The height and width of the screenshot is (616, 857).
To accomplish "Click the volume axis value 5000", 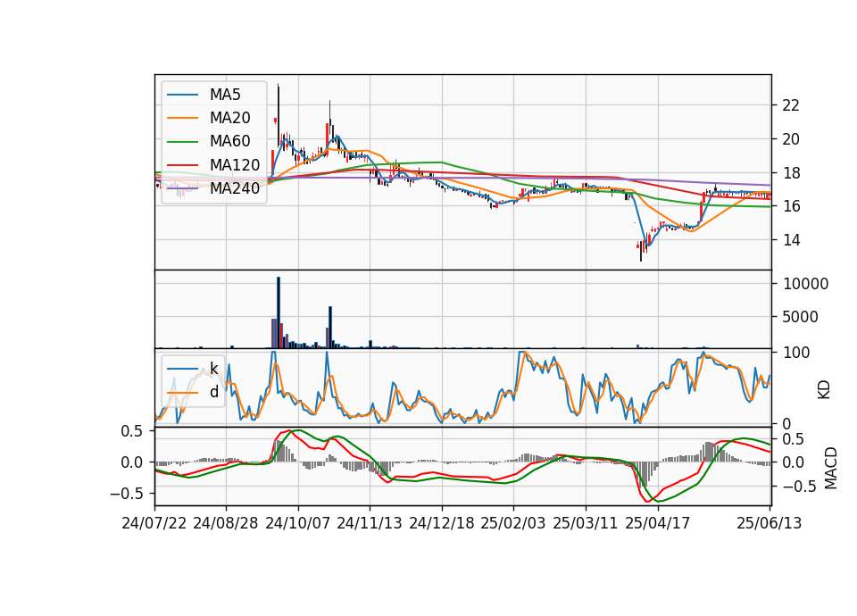I will [800, 317].
